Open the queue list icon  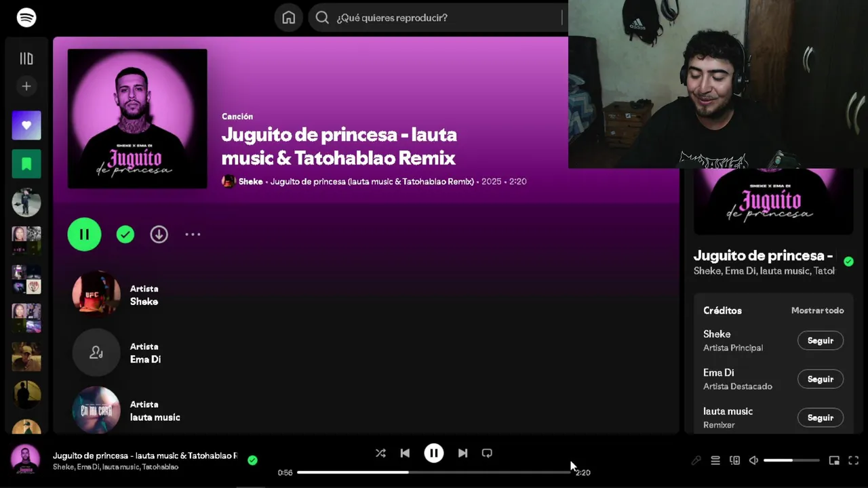point(715,460)
